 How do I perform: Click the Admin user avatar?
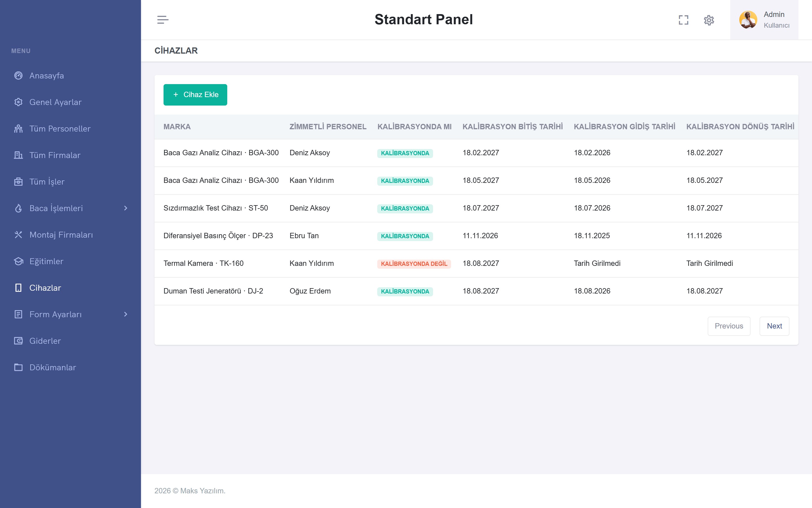pyautogui.click(x=748, y=20)
